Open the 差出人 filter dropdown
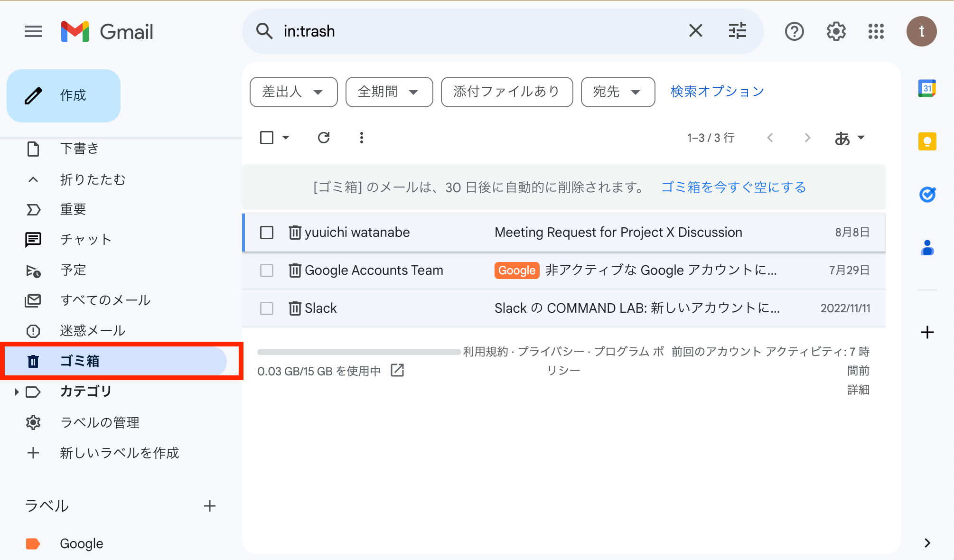 293,92
